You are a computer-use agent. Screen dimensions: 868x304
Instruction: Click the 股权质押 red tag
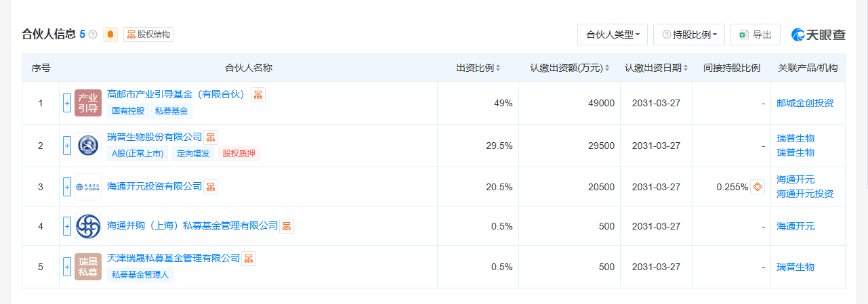point(239,154)
